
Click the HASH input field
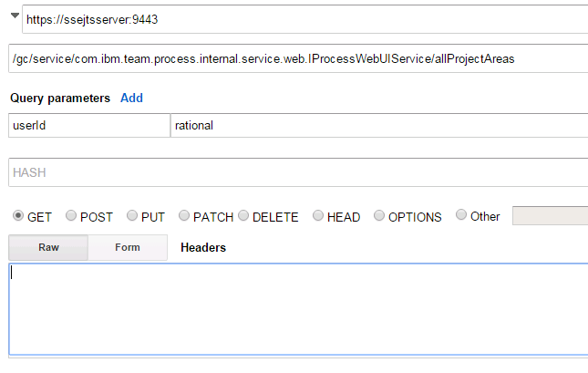click(x=297, y=171)
